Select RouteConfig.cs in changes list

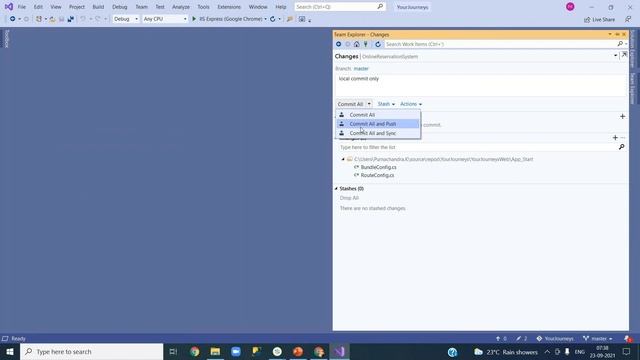(x=377, y=175)
